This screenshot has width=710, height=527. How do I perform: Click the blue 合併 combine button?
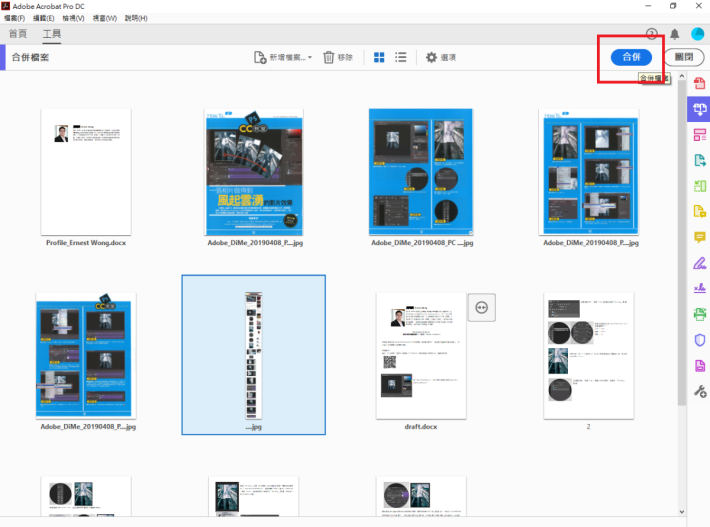click(631, 57)
